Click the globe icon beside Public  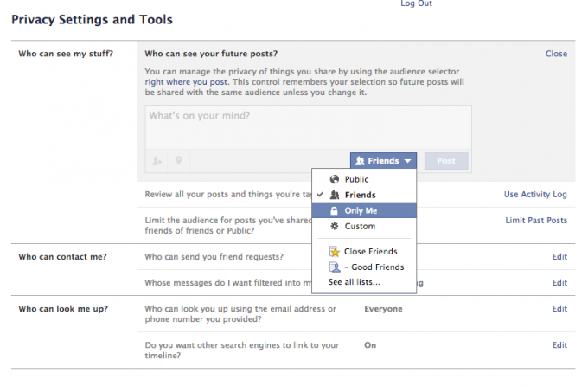click(334, 179)
